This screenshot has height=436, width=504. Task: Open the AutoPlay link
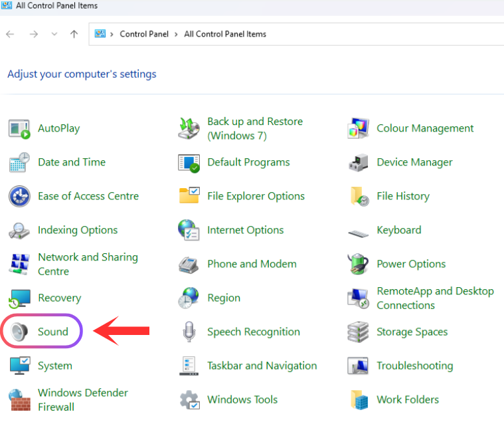59,128
